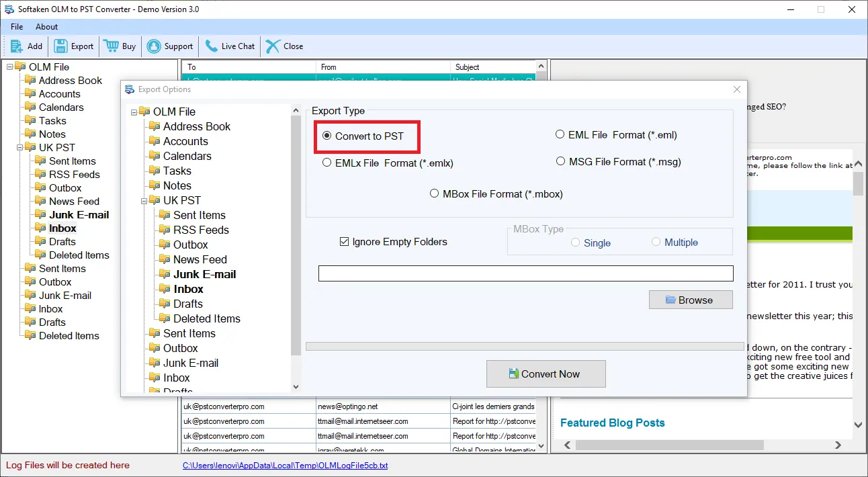Click the Convert Now button
This screenshot has width=868, height=477.
(546, 374)
